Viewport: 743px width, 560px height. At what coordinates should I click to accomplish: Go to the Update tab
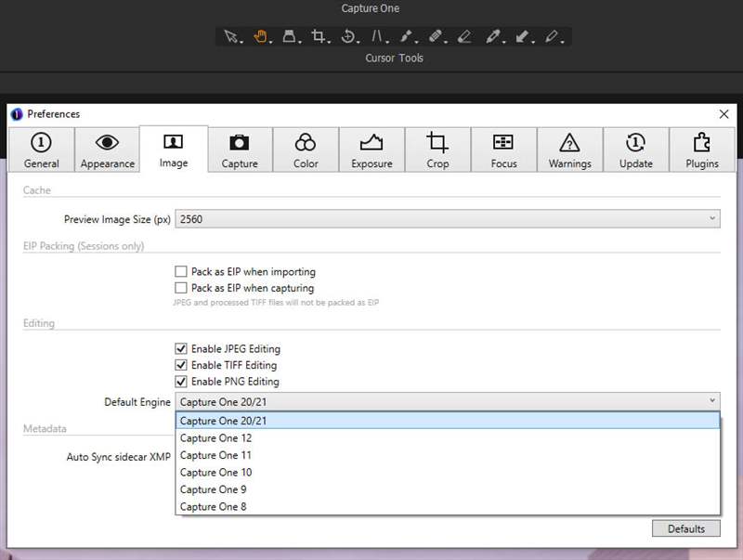coord(636,150)
